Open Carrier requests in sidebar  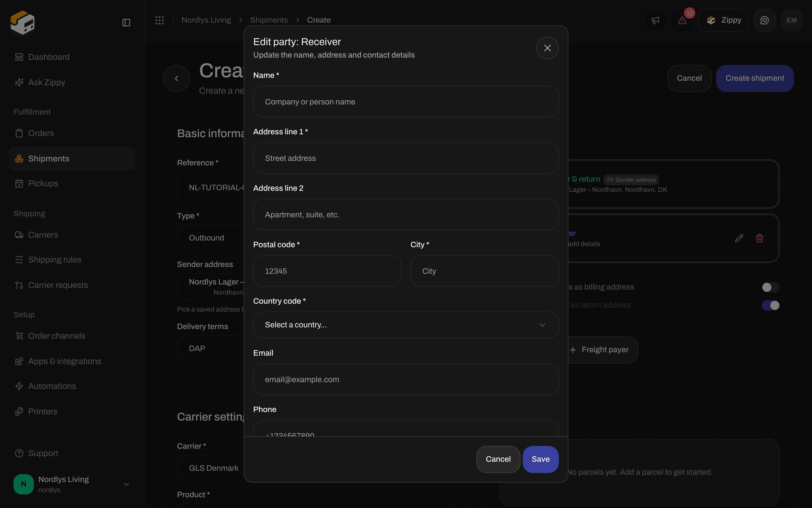pos(72,285)
